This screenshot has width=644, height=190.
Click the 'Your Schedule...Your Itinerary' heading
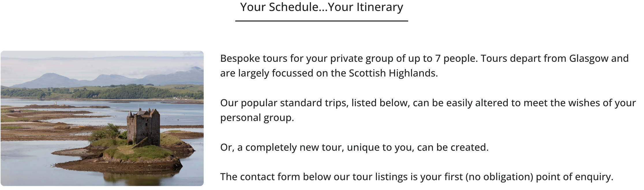pos(322,7)
